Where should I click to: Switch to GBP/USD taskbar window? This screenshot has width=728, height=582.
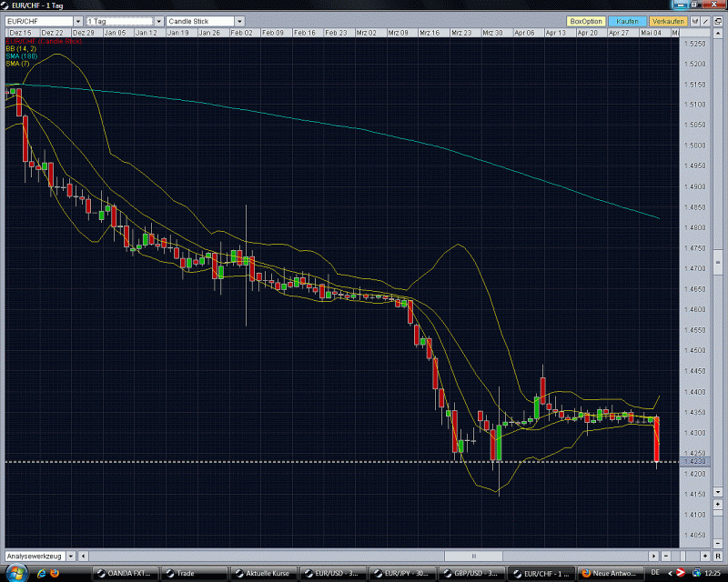(471, 574)
